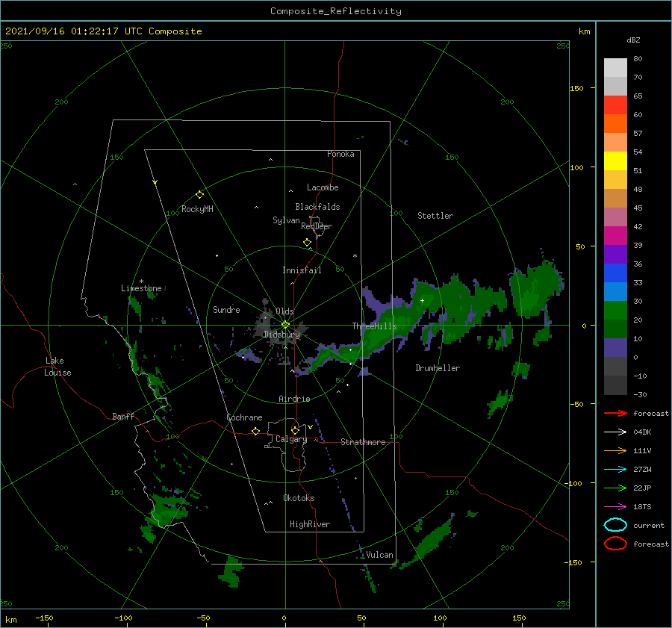This screenshot has width=672, height=628.
Task: Click the Vulcan label
Action: click(380, 555)
